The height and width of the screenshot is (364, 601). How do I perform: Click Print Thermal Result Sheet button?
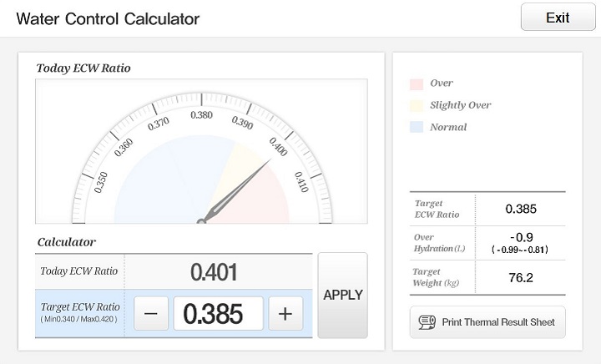[487, 321]
